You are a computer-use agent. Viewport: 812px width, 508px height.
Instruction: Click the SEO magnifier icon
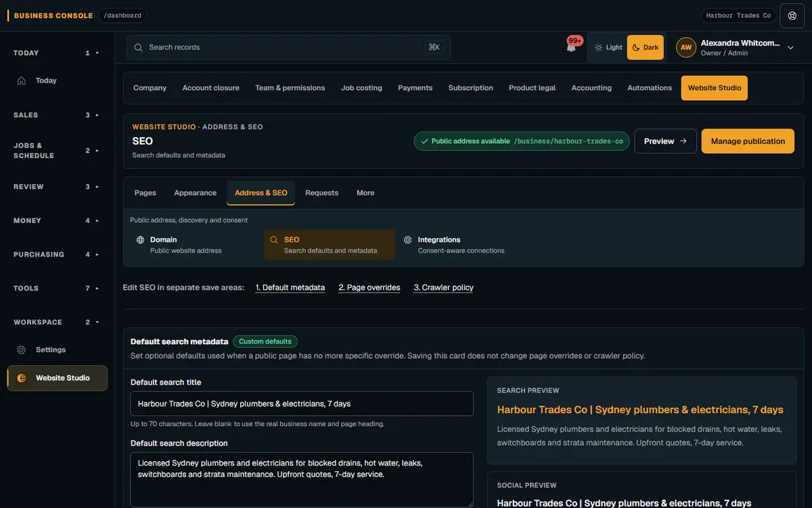[x=274, y=240]
